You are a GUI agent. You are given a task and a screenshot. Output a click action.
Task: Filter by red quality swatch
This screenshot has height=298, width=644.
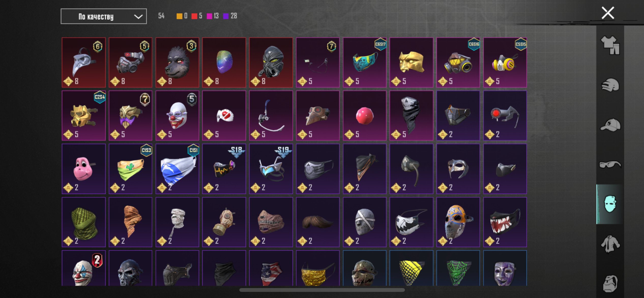pyautogui.click(x=194, y=16)
